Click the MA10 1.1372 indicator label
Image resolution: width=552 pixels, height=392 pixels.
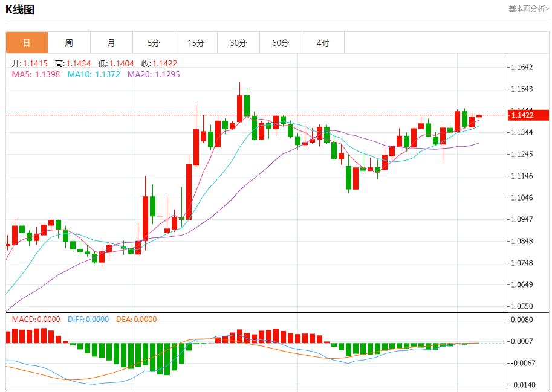94,74
